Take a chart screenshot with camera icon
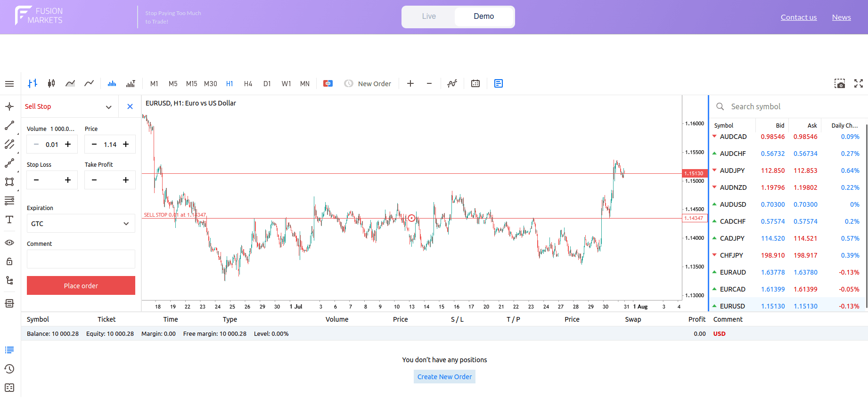 (x=840, y=83)
